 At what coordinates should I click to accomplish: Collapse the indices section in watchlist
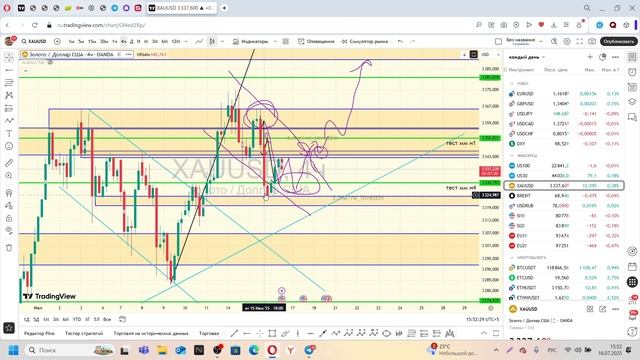(512, 156)
